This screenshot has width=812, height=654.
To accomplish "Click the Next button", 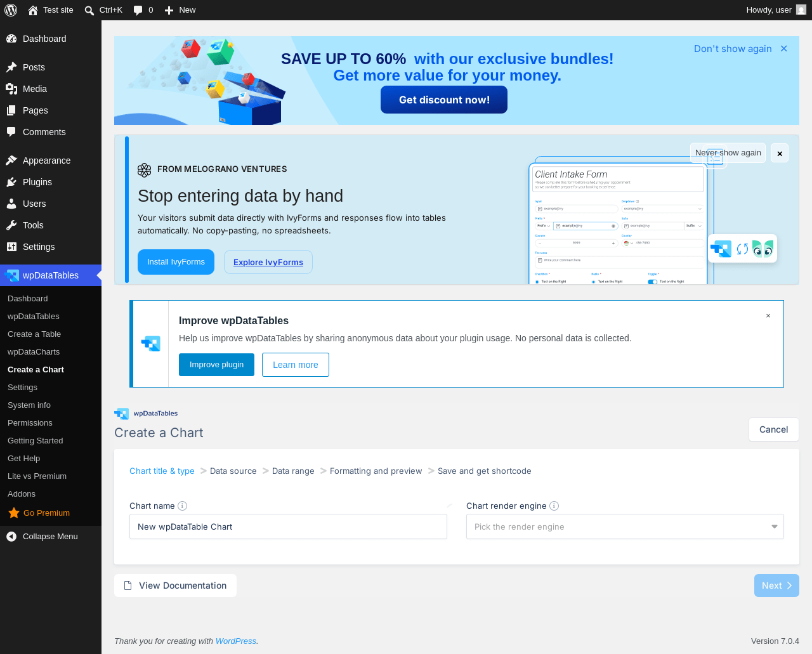I will 776,585.
